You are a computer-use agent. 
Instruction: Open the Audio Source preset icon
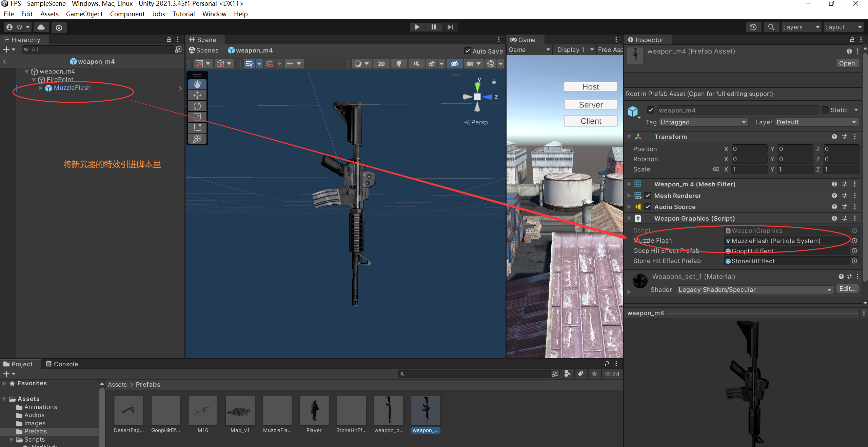pos(844,207)
